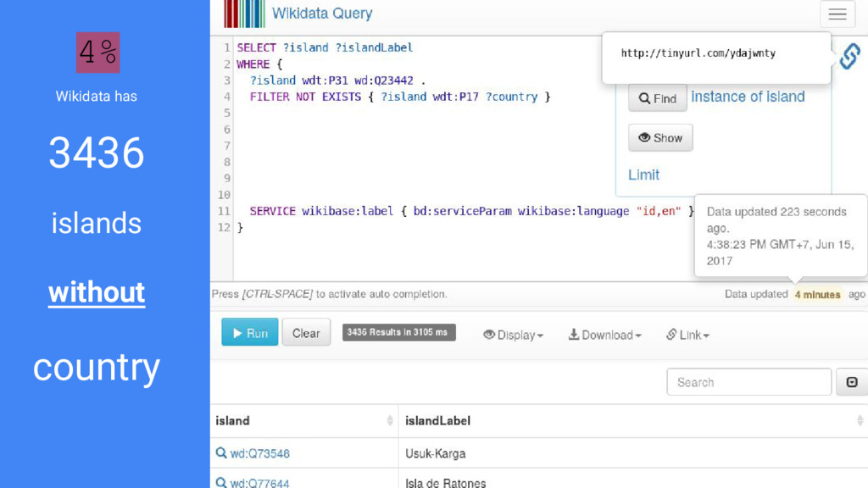868x488 pixels.
Task: Click the Show button
Action: click(660, 138)
